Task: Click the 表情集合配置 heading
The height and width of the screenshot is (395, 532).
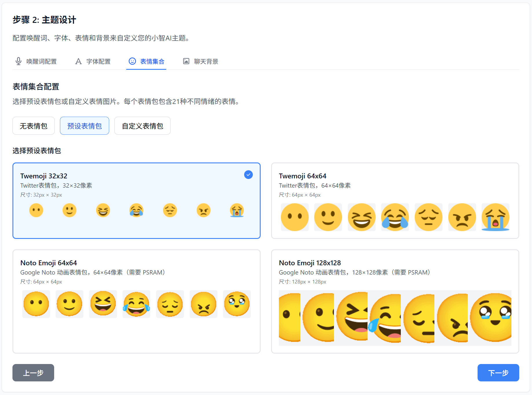Action: pos(36,87)
